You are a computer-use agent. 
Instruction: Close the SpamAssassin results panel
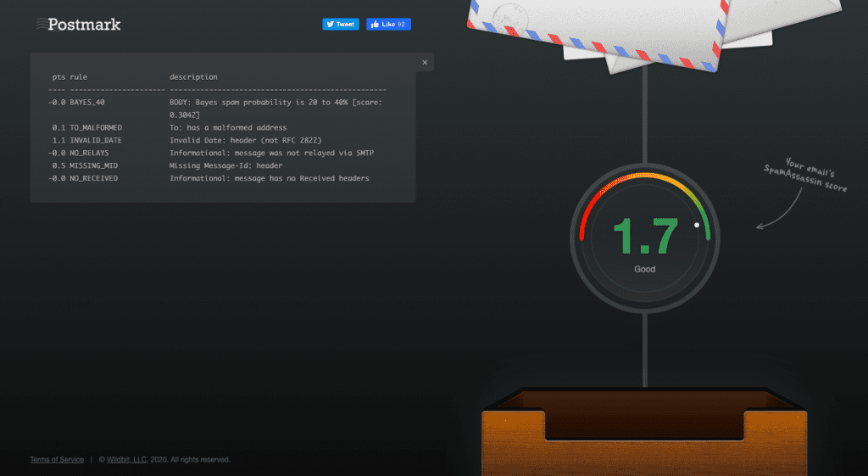[x=425, y=63]
